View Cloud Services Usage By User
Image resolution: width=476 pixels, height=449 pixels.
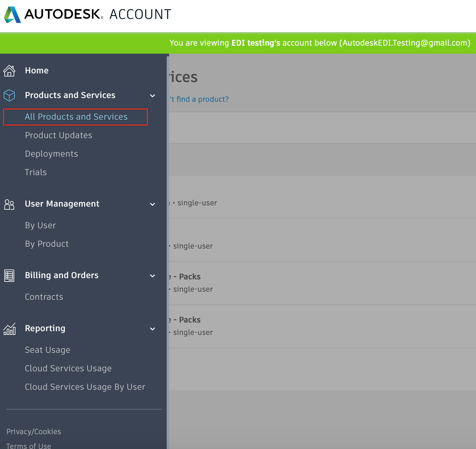click(85, 387)
